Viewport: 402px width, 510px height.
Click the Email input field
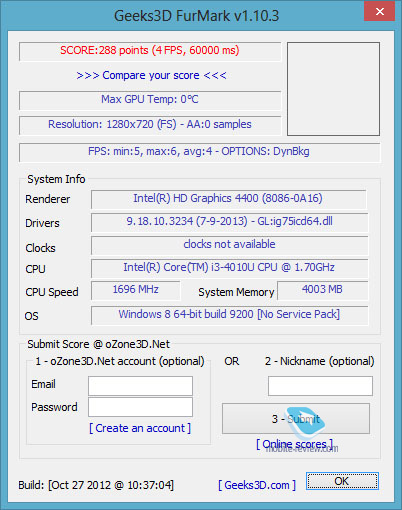(140, 386)
